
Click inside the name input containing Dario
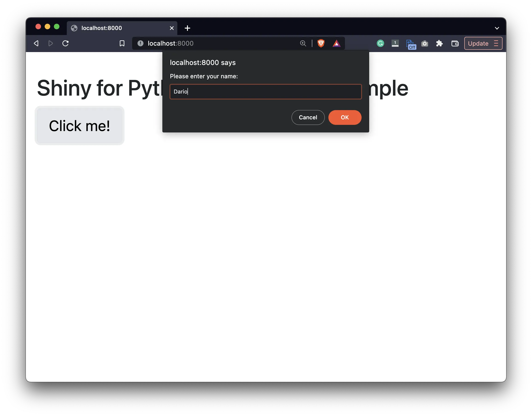(x=265, y=91)
